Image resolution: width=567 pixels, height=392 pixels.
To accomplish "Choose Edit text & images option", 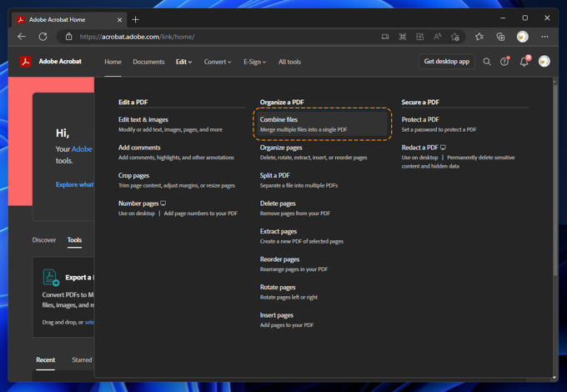I will pos(143,120).
